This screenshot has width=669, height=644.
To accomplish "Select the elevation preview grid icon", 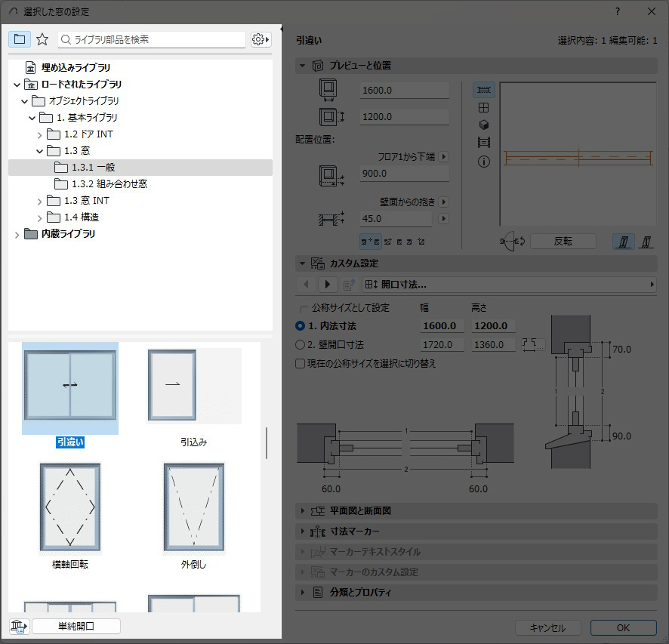I will pos(484,107).
